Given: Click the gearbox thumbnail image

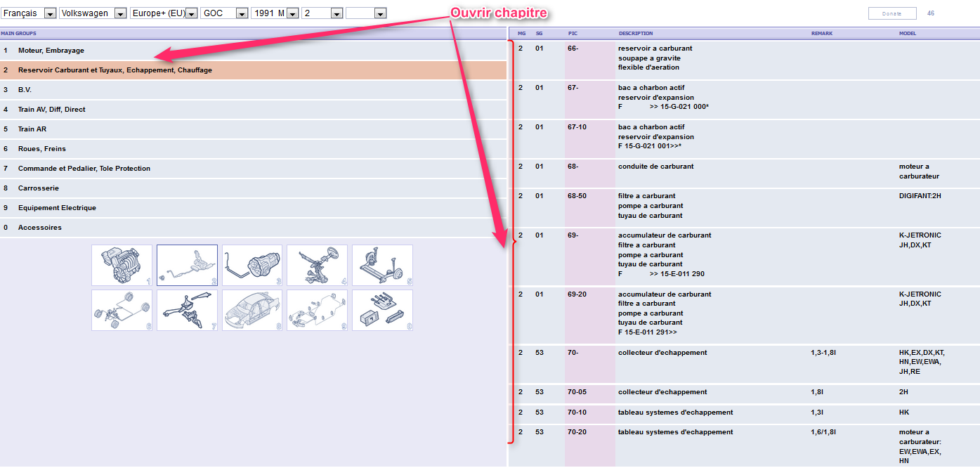Looking at the screenshot, I should (252, 265).
